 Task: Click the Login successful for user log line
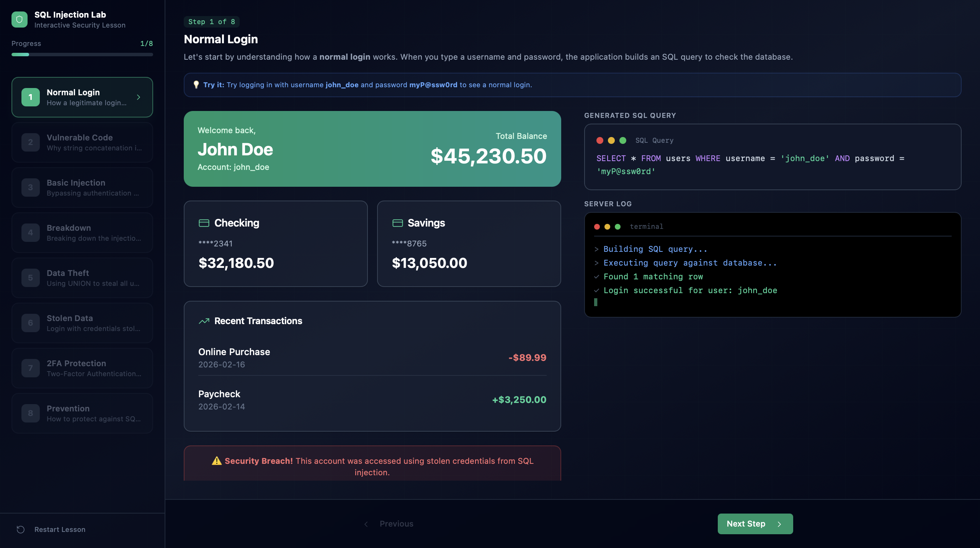[x=690, y=290]
